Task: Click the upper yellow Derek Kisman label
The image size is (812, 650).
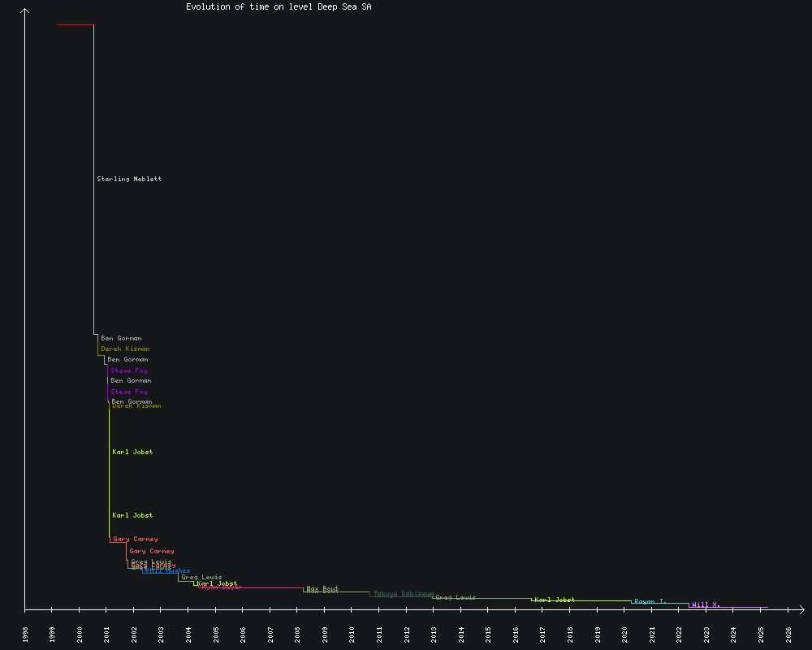Action: pos(125,349)
